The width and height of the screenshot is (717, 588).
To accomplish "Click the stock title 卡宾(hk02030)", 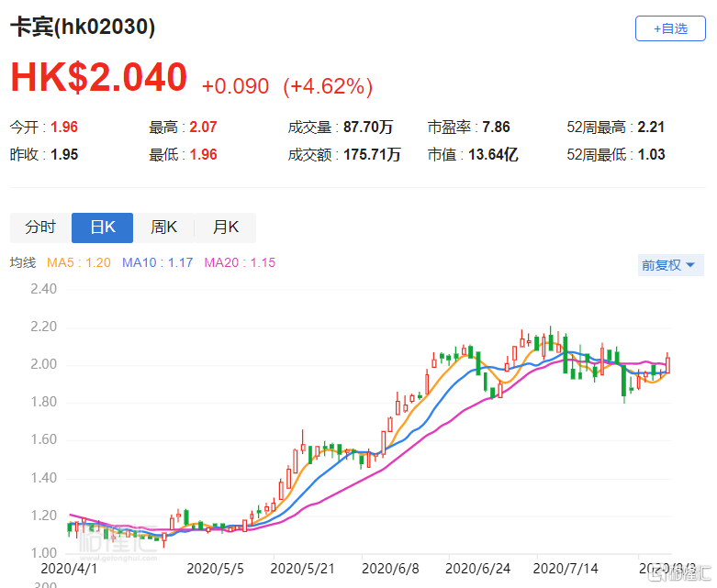I will pyautogui.click(x=83, y=28).
